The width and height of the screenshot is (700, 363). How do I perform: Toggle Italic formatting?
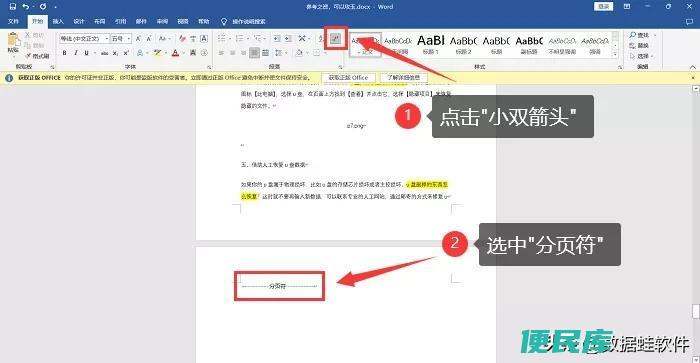[x=76, y=53]
